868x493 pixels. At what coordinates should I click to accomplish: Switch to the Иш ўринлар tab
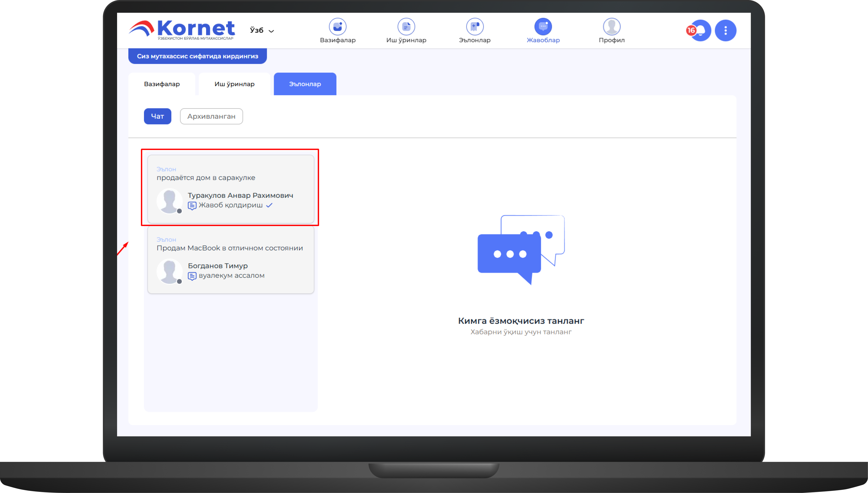click(x=234, y=84)
